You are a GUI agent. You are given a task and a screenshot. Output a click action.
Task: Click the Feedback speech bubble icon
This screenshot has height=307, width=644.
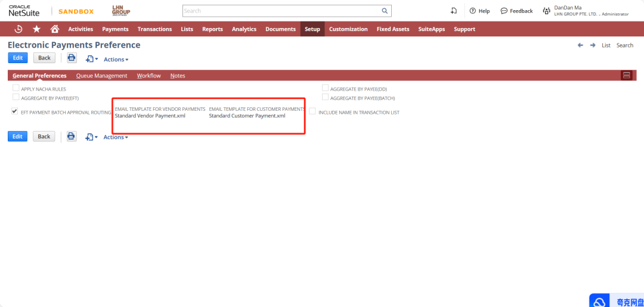point(504,11)
